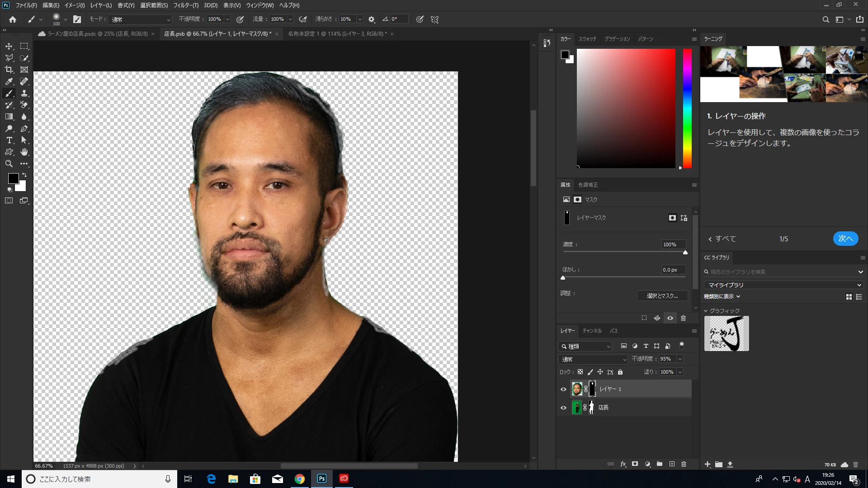Open the フィルター(T) menu
Screen dimensions: 868x488
(x=185, y=5)
